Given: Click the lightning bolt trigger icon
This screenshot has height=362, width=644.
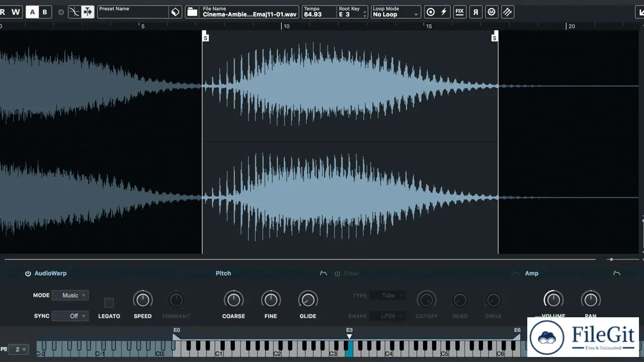Looking at the screenshot, I should click(444, 12).
